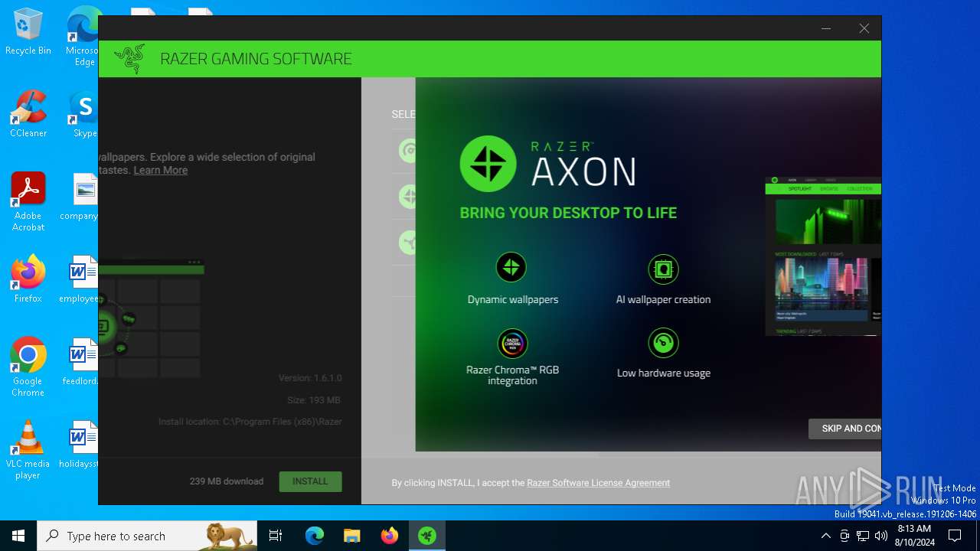Click the Razer installer taskbar icon
Screen dimensions: 980x551
[426, 536]
